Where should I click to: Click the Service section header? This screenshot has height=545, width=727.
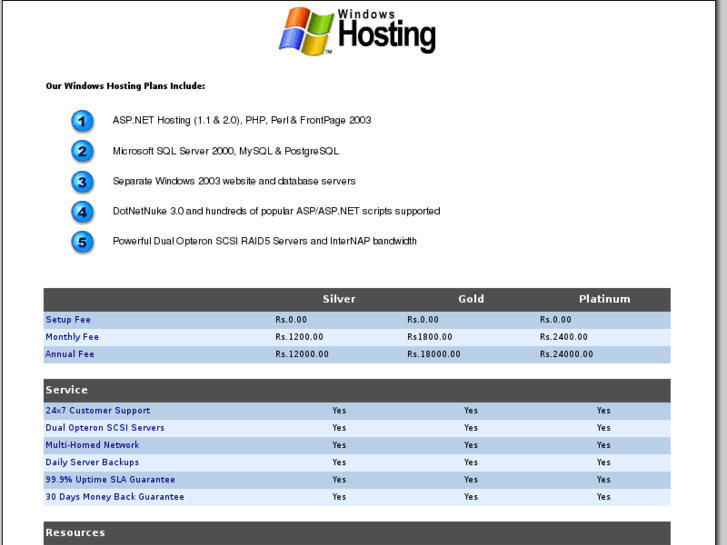point(67,390)
